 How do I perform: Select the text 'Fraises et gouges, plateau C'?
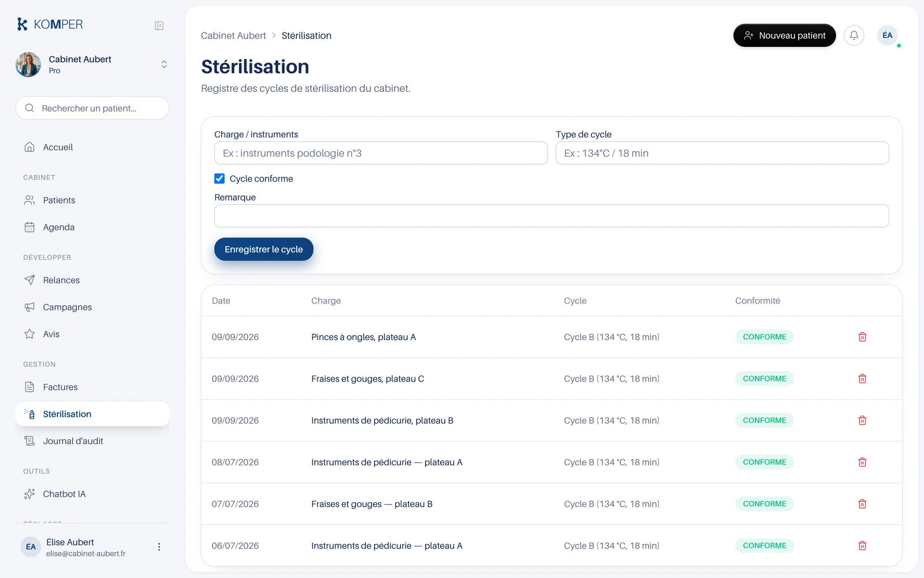coord(368,379)
